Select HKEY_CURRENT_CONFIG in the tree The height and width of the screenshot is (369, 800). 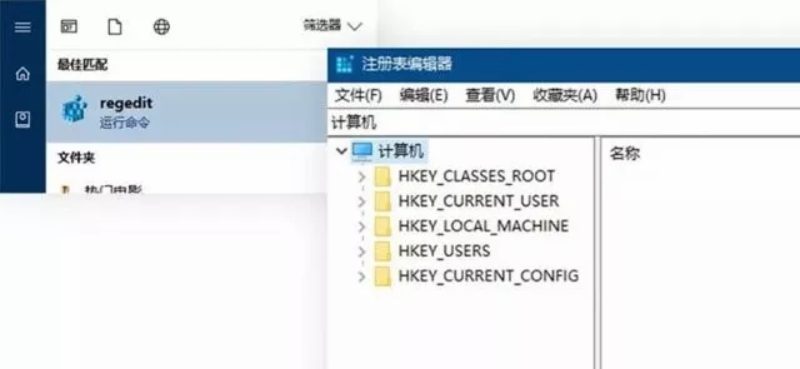point(488,276)
